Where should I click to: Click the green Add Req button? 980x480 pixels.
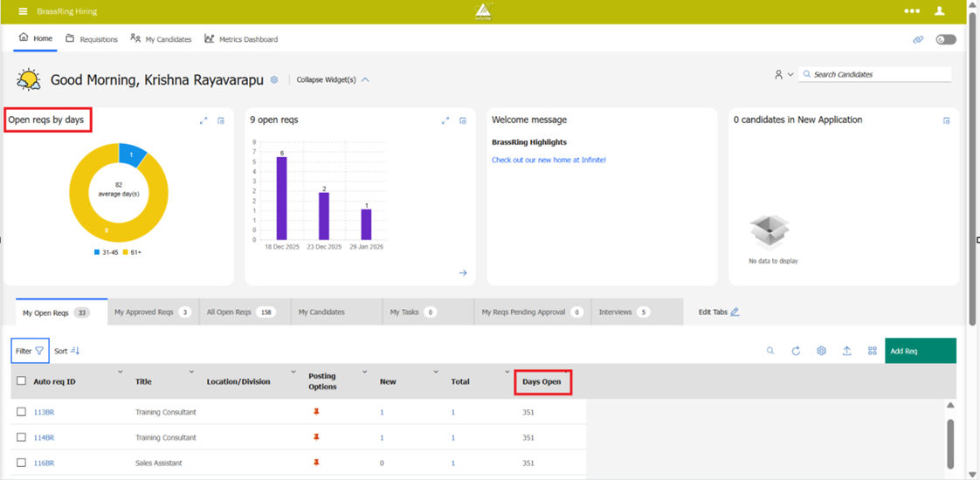point(920,351)
